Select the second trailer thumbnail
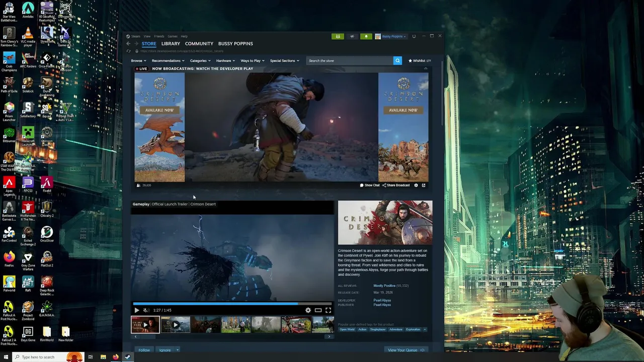 175,325
